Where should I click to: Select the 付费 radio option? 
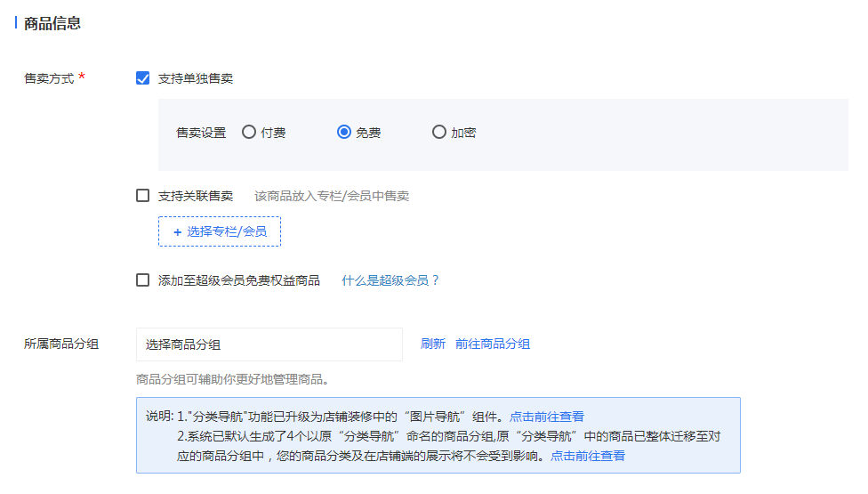pyautogui.click(x=249, y=132)
